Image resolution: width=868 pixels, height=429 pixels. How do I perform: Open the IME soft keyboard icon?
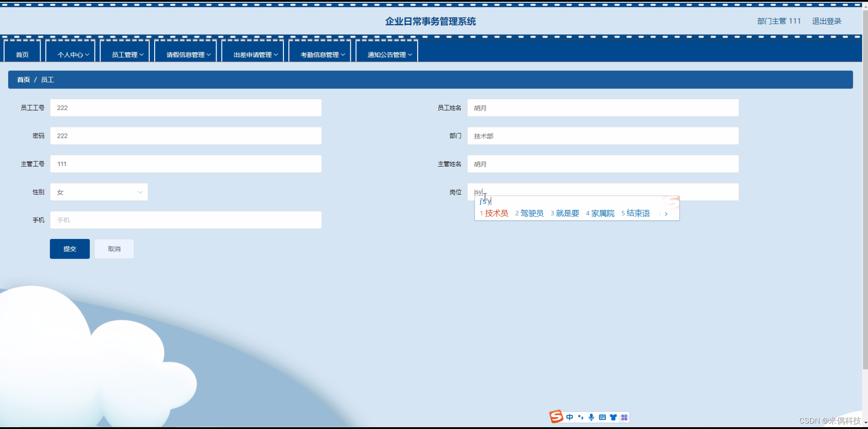pos(602,417)
